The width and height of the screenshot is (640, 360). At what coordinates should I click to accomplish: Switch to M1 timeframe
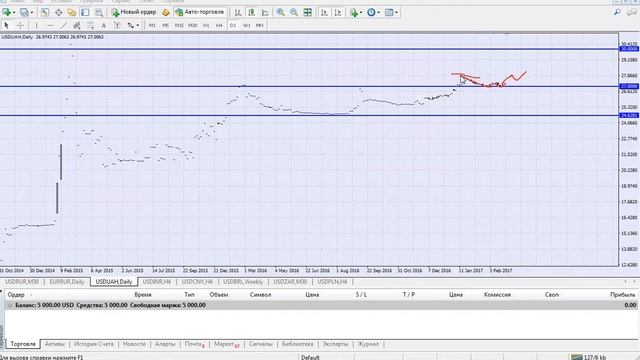coord(152,25)
